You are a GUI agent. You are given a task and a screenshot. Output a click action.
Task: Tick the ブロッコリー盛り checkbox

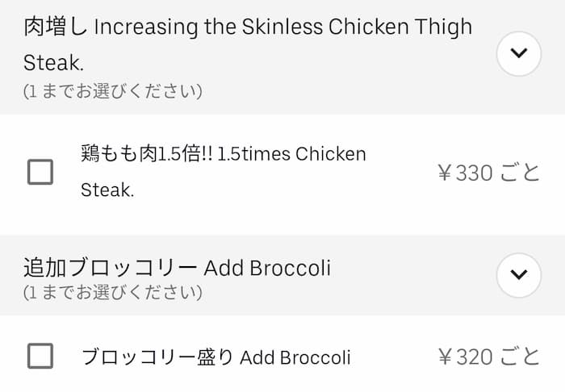click(x=40, y=356)
